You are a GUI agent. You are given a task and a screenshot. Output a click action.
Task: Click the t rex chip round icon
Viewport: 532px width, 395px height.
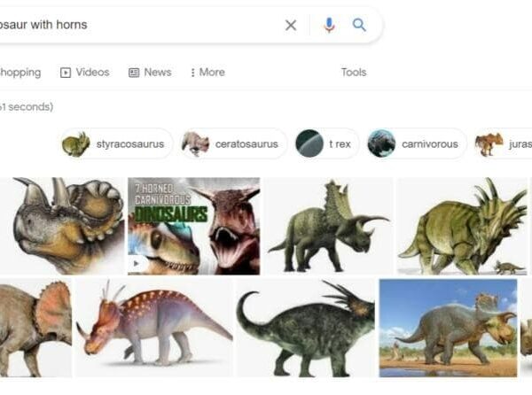pos(309,143)
